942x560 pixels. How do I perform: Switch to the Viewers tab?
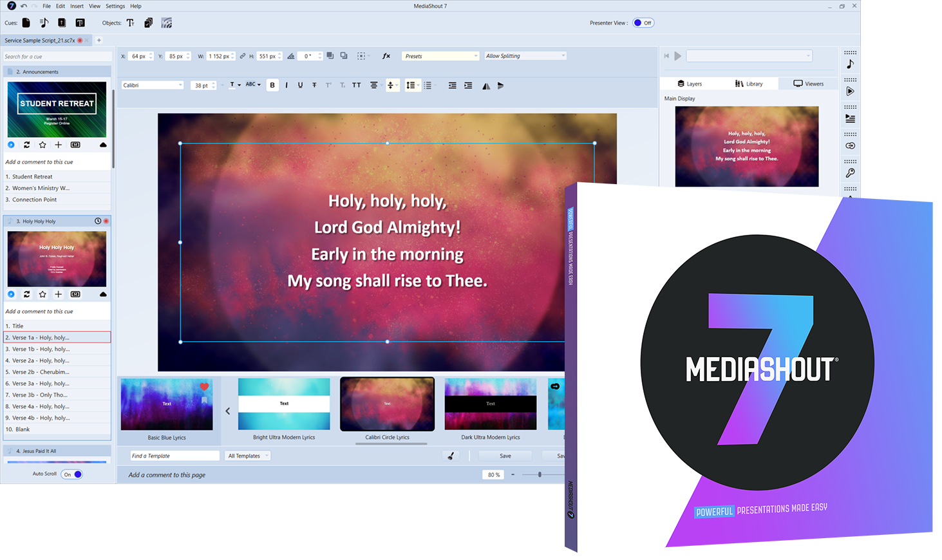[808, 84]
